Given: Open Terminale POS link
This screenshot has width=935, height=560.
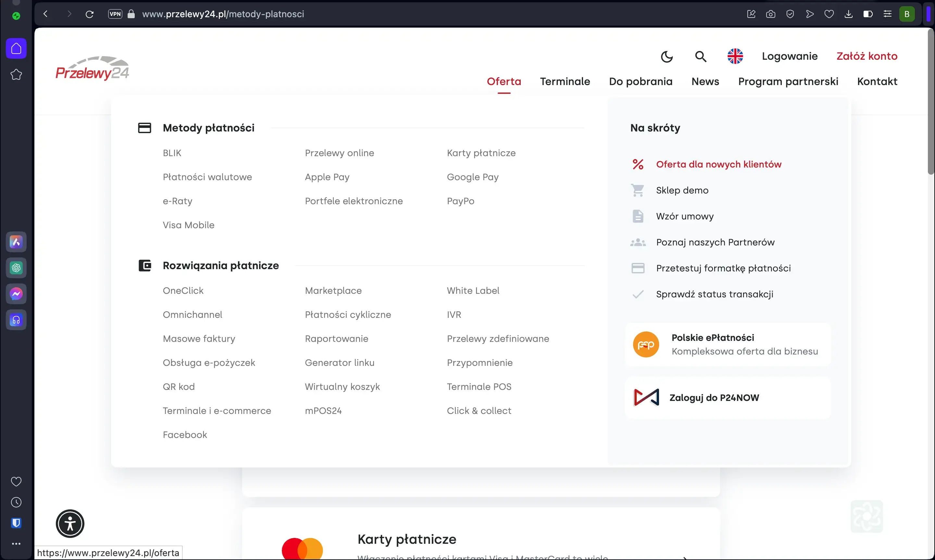Looking at the screenshot, I should pos(479,387).
